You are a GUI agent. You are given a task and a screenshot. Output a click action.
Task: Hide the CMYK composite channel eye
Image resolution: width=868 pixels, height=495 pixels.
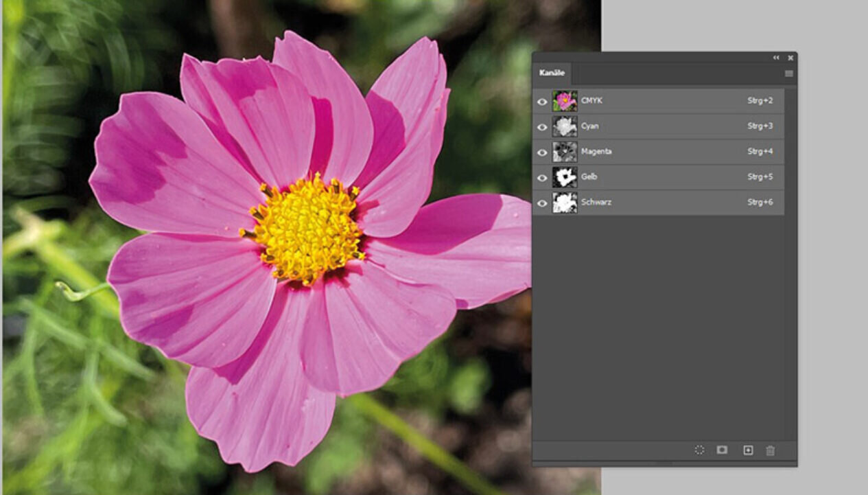[x=542, y=102]
